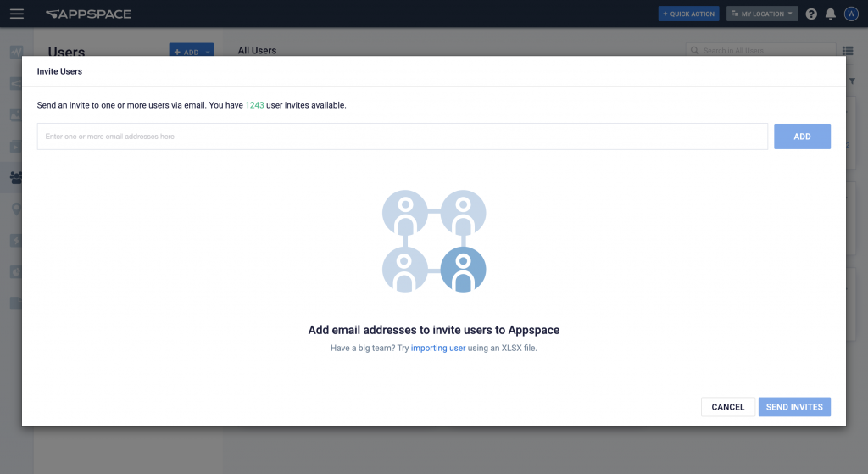Click the Appspace logo

click(88, 14)
